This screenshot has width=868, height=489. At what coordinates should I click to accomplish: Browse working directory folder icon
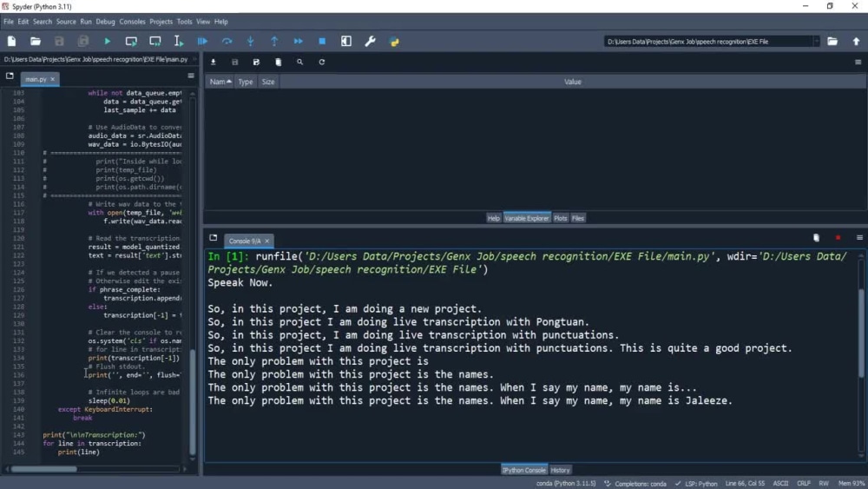pyautogui.click(x=832, y=42)
